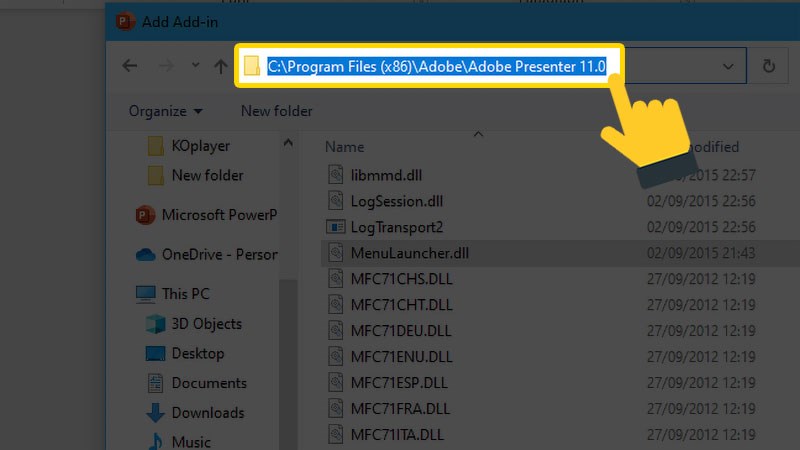Select libmmd.dll file
The height and width of the screenshot is (450, 800).
point(386,176)
